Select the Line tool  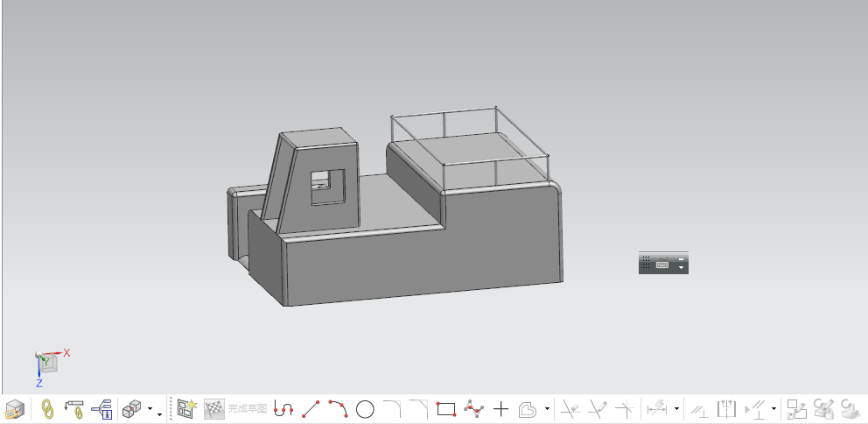click(311, 410)
